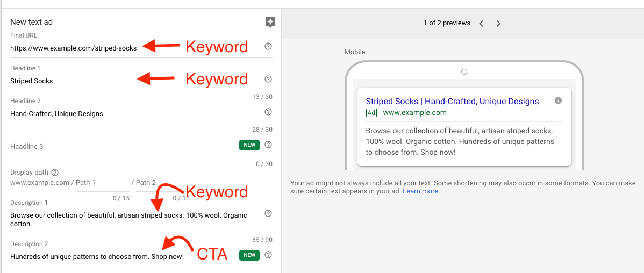Click the blue ad headline in preview

point(452,102)
